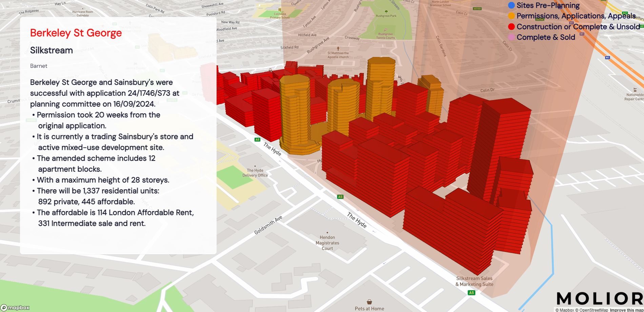
Task: Click the Hurricane Room Colindale label
Action: pyautogui.click(x=83, y=14)
